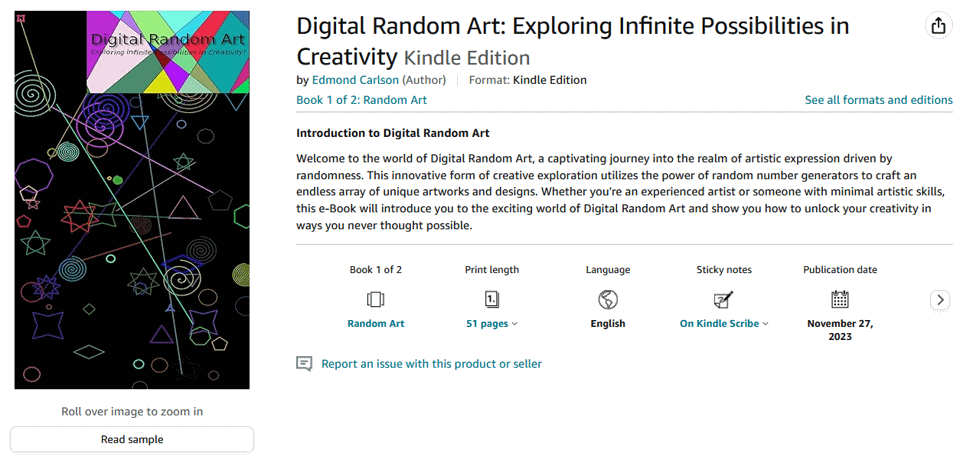
Task: Click the book series icon above Random Art
Action: coord(375,299)
